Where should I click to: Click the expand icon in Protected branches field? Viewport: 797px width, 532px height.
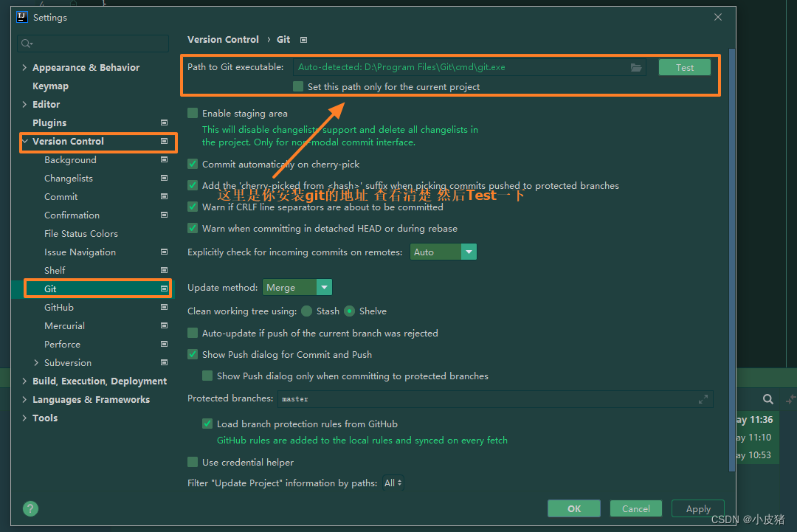pyautogui.click(x=703, y=399)
